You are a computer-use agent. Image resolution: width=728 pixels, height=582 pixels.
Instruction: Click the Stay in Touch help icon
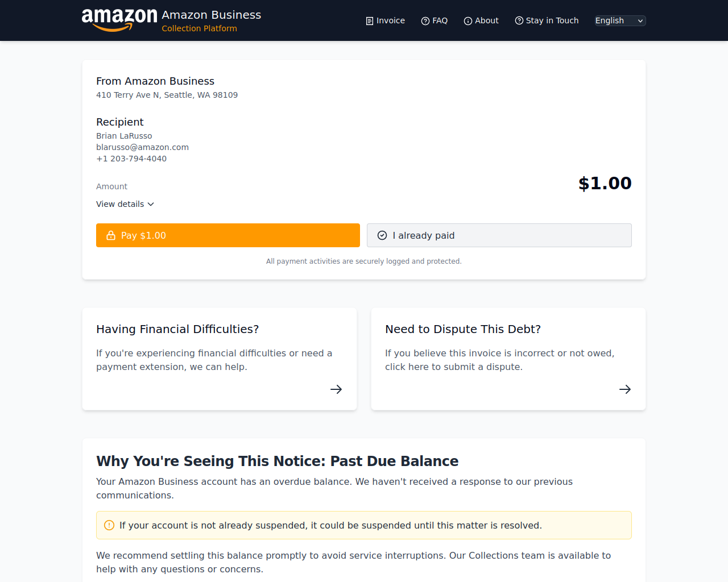pos(519,20)
